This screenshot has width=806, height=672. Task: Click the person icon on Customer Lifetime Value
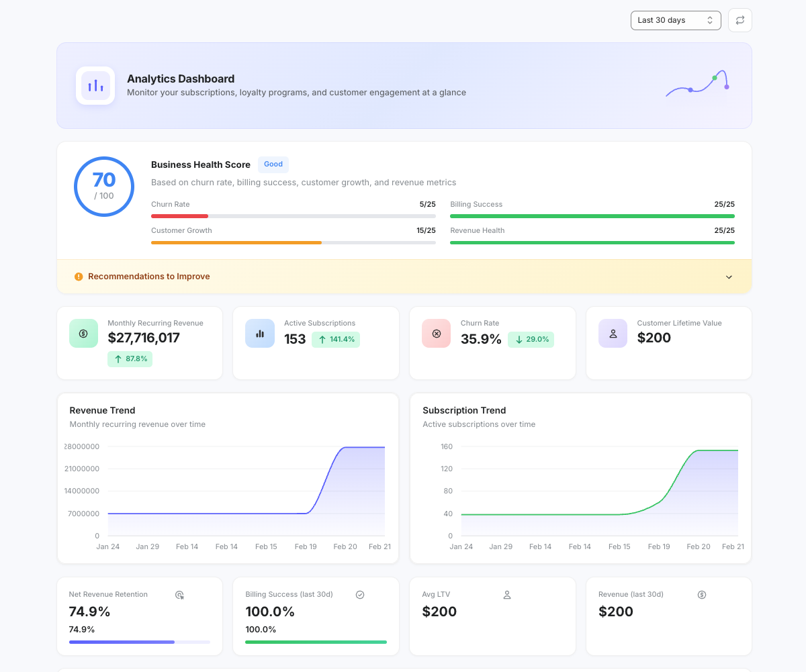[x=613, y=334]
